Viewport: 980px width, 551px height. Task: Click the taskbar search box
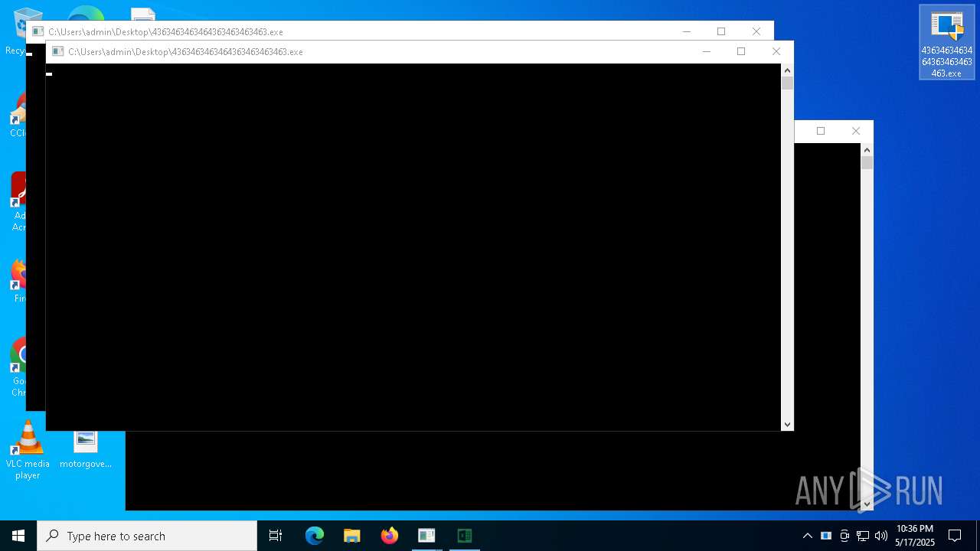[147, 536]
